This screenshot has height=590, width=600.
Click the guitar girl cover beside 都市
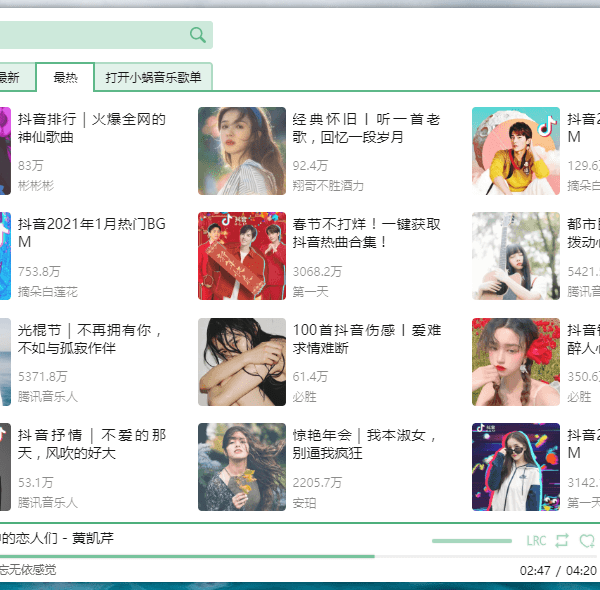[x=516, y=256]
